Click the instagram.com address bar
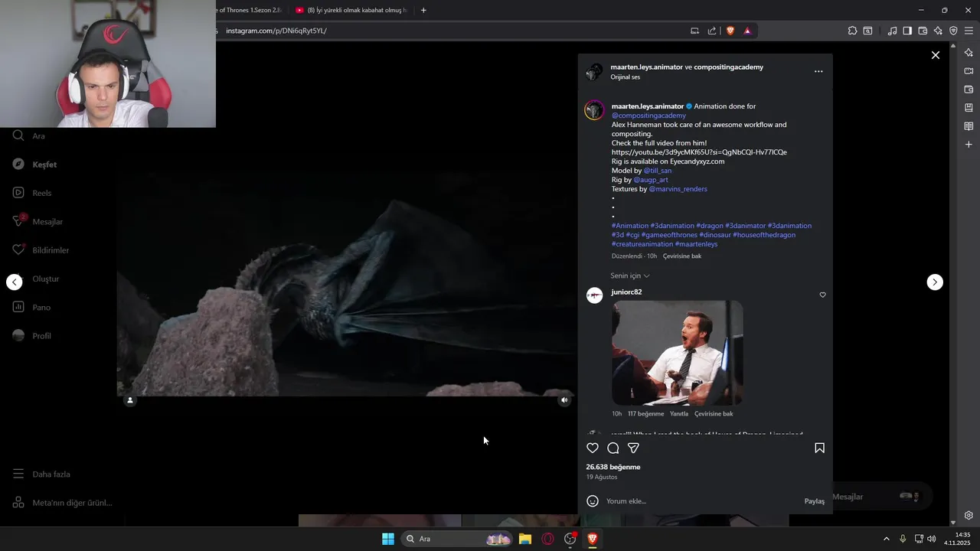 pos(452,31)
